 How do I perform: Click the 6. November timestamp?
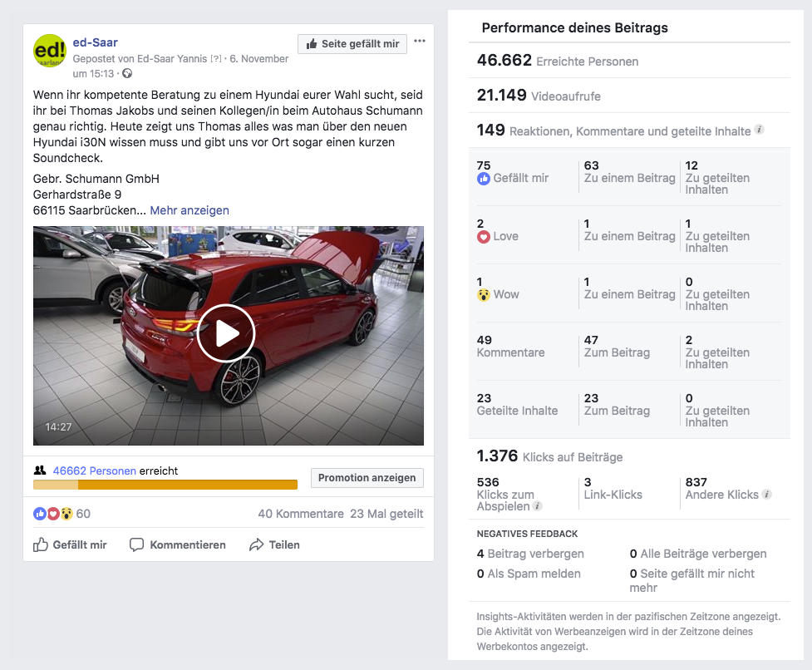pos(259,58)
